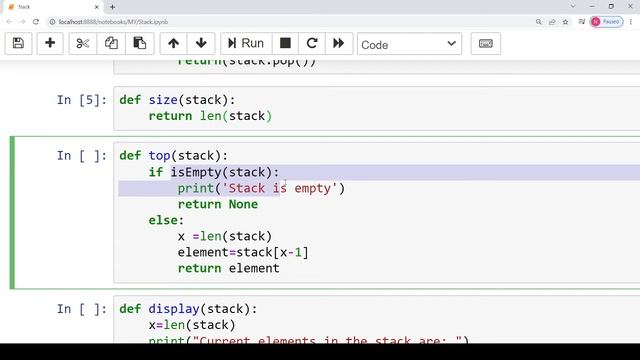Copy selected cells icon
This screenshot has height=360, width=640.
point(111,43)
